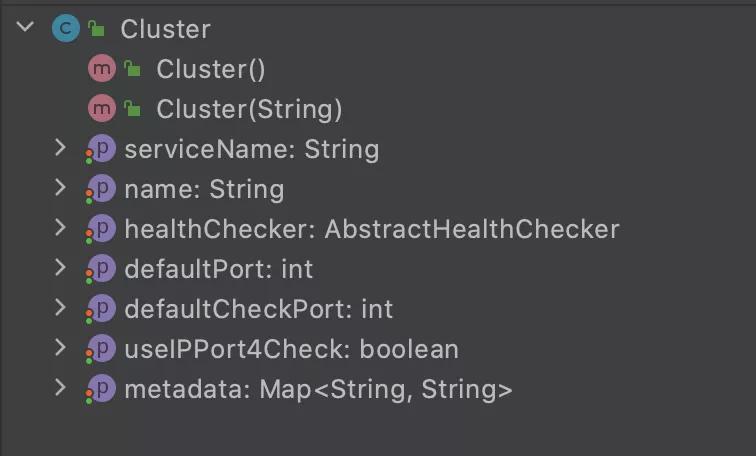Select healthChecker: AbstractHealthChecker entry
This screenshot has width=756, height=456.
[x=371, y=229]
